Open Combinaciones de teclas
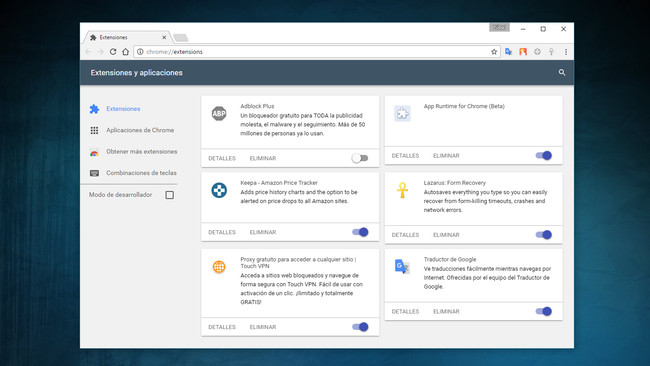 (141, 173)
